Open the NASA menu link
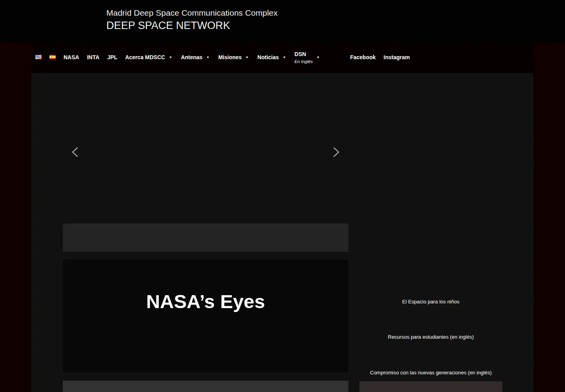Image resolution: width=565 pixels, height=392 pixels. [x=71, y=57]
